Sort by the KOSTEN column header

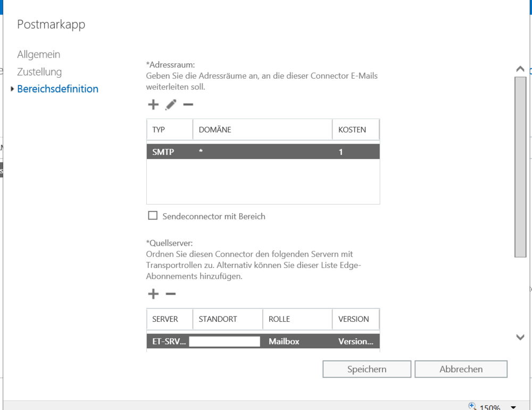[x=355, y=130]
